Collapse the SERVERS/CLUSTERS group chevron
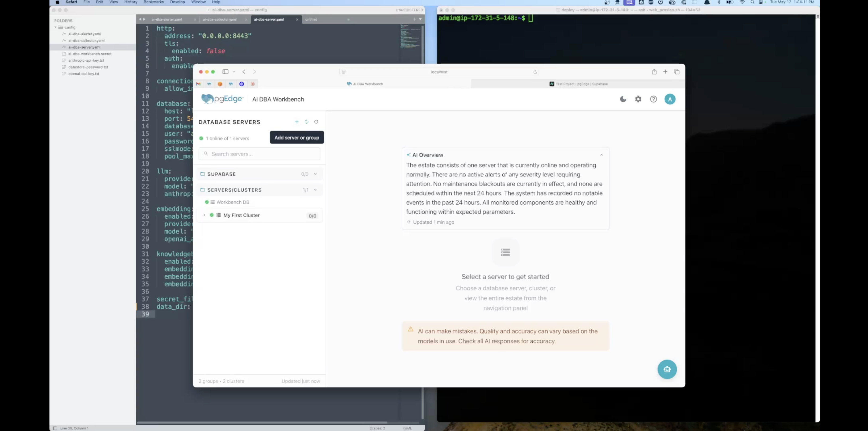 click(315, 190)
